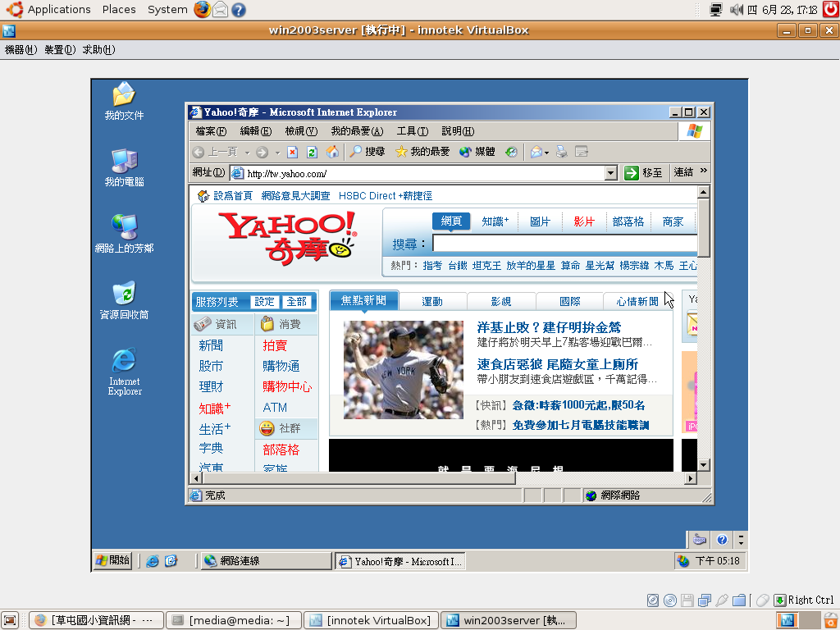Open the 新聞 link in the service list
840x630 pixels.
(211, 345)
